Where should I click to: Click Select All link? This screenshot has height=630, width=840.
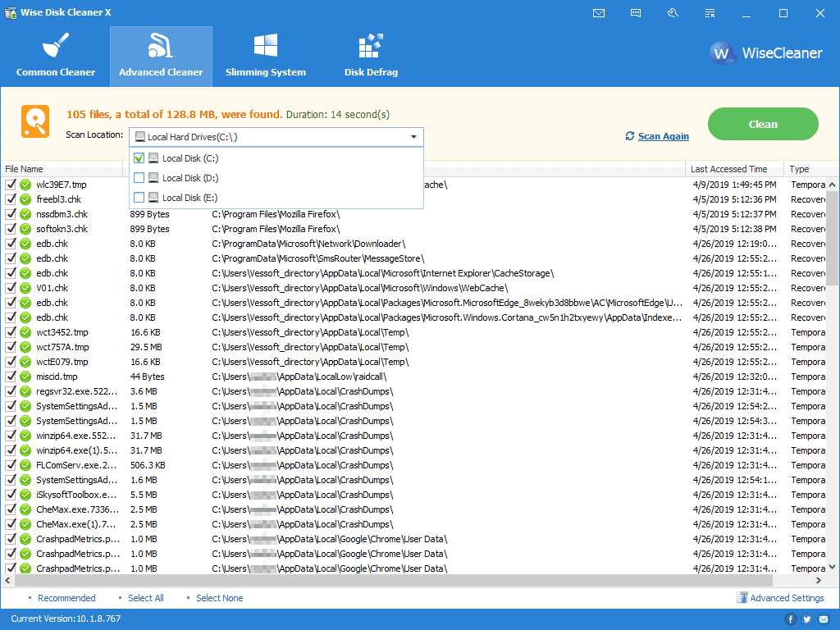146,598
